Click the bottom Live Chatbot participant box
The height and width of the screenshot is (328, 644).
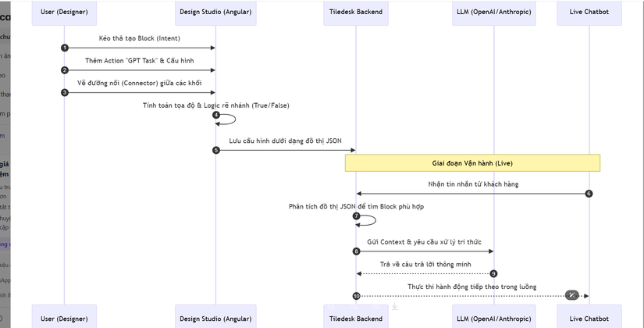click(x=589, y=318)
